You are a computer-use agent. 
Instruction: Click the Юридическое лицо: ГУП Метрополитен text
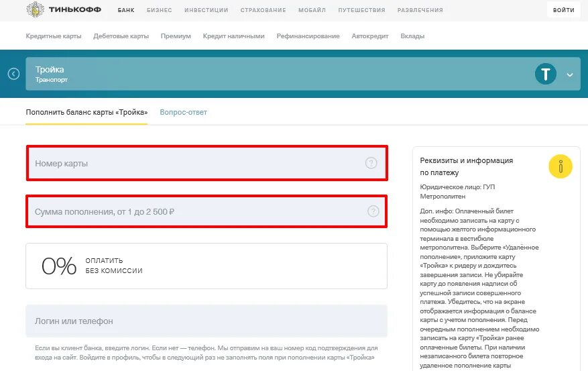pyautogui.click(x=457, y=191)
